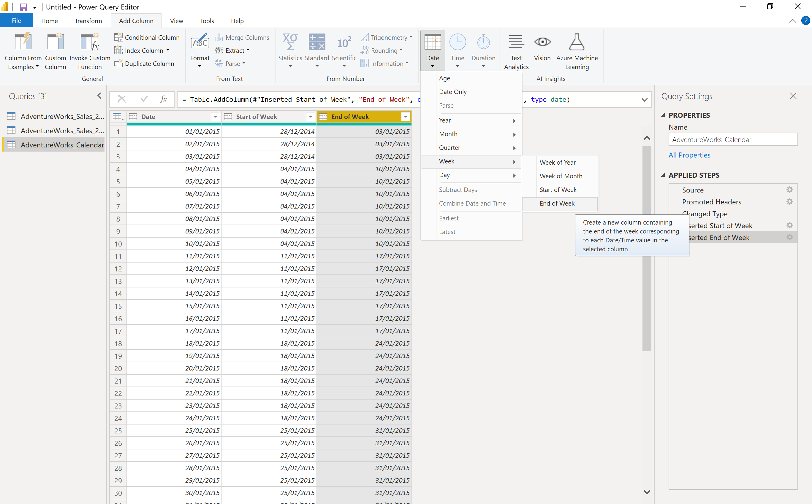The image size is (812, 504).
Task: Open the Custom Column tool
Action: coord(56,42)
